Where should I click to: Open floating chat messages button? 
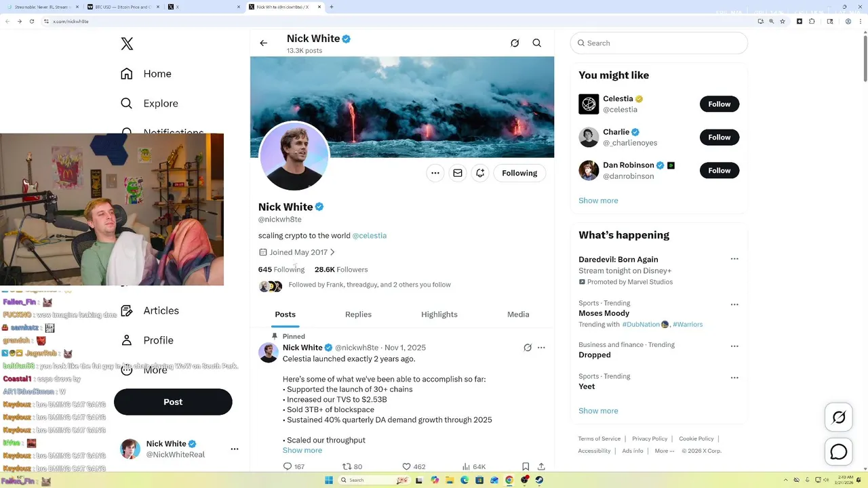(x=839, y=452)
